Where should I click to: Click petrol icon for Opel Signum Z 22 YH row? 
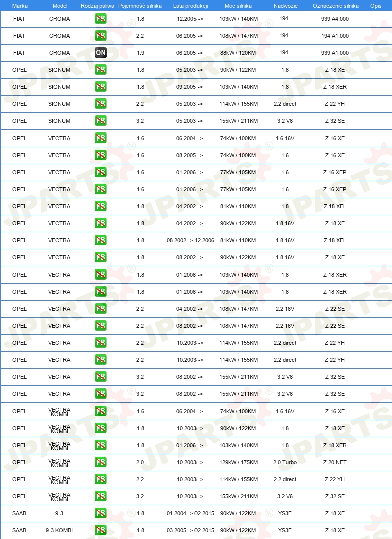click(101, 104)
